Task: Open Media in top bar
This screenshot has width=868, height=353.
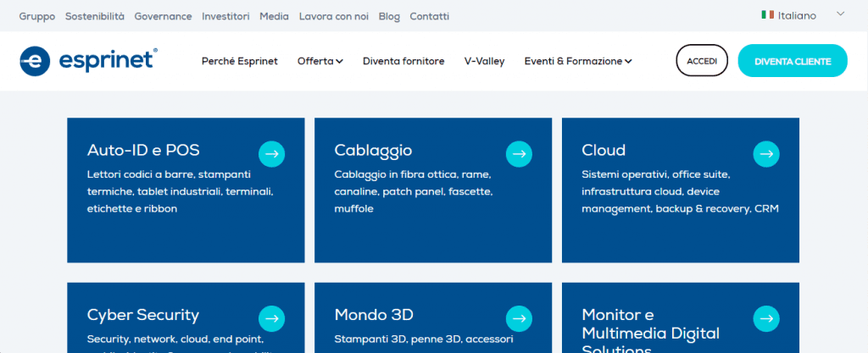Action: [x=274, y=17]
